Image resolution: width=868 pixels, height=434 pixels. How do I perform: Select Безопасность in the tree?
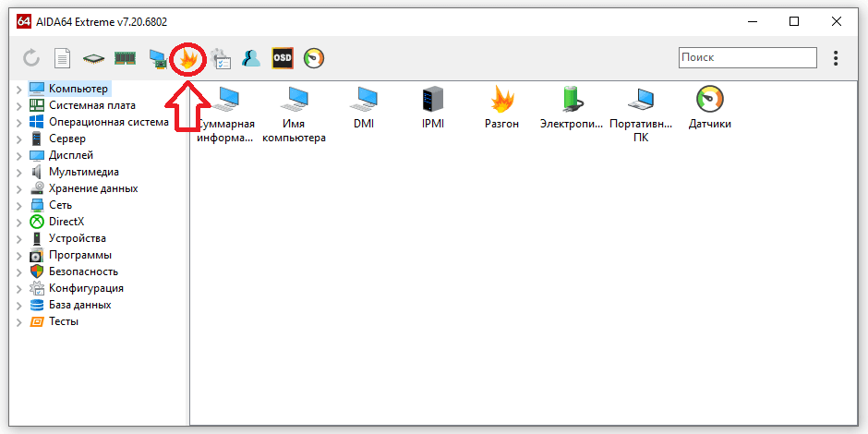[x=83, y=271]
